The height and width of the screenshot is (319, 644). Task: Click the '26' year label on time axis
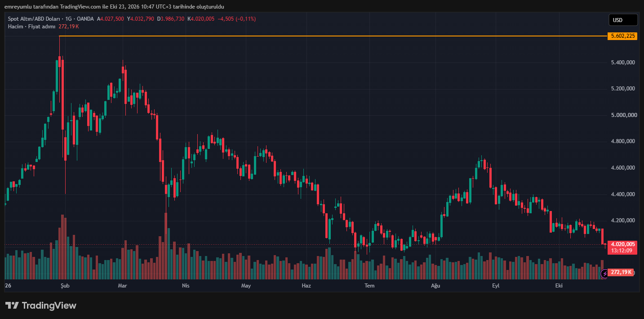pyautogui.click(x=8, y=286)
